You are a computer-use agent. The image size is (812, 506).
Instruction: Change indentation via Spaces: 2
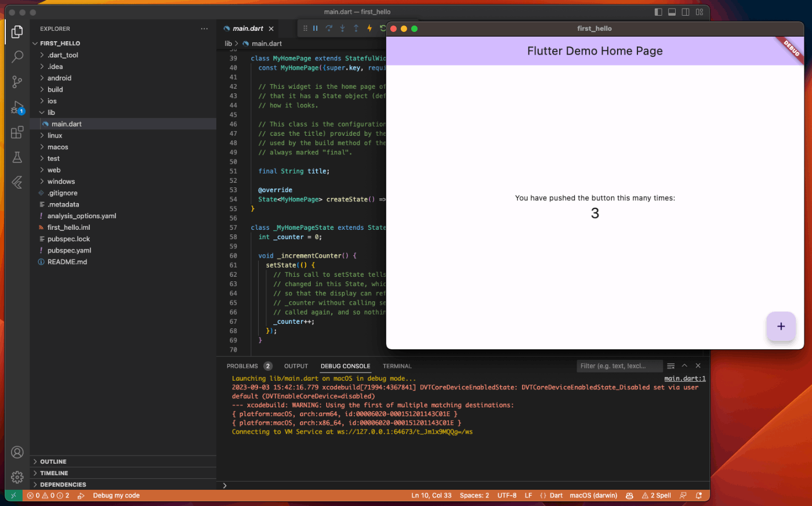point(474,496)
